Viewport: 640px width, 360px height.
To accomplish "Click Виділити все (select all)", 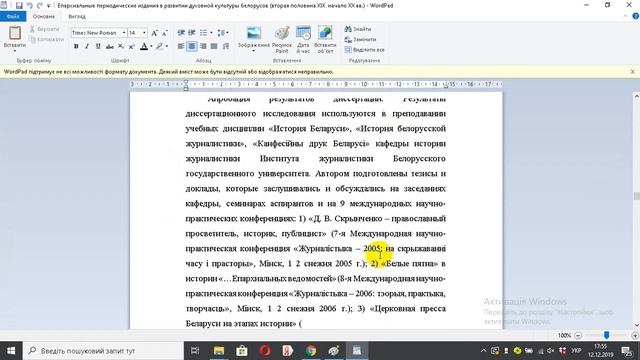I will [364, 49].
